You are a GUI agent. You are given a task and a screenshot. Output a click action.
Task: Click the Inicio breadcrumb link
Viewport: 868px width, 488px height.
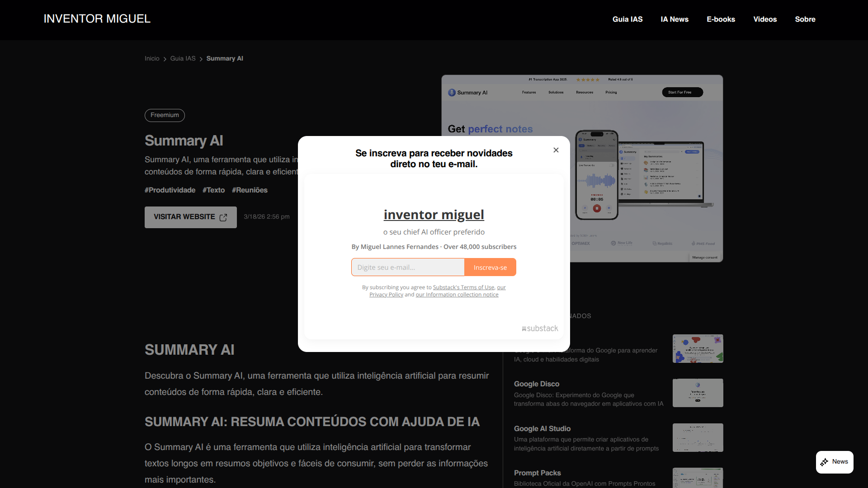(x=152, y=59)
